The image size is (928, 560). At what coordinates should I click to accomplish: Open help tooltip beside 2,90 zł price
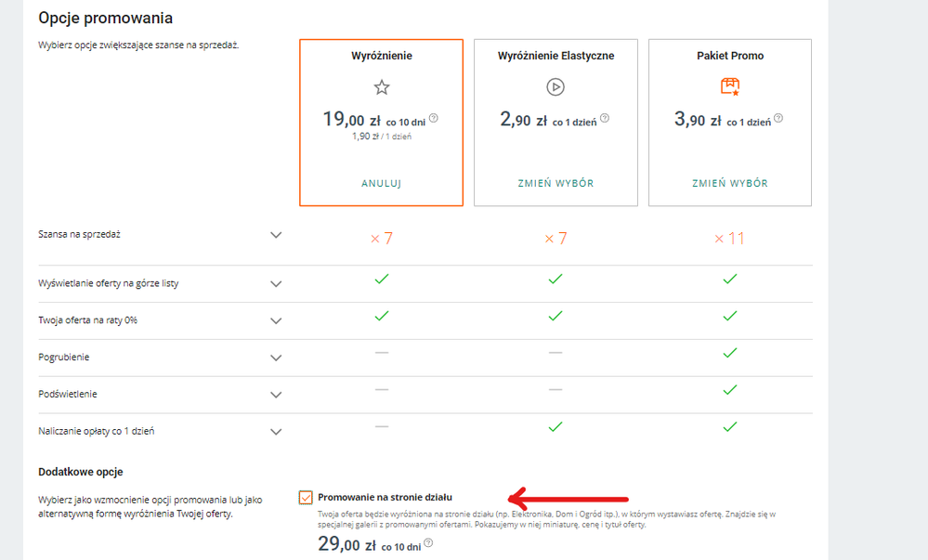605,119
